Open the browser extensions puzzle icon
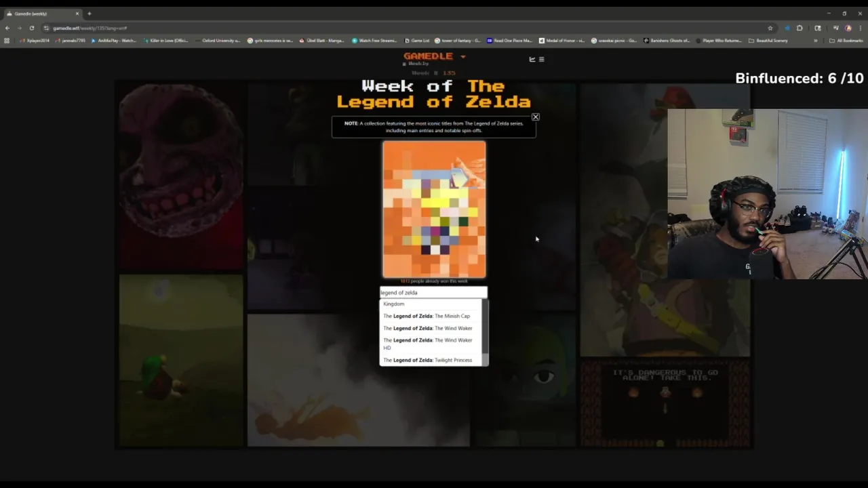Image resolution: width=868 pixels, height=488 pixels. point(800,28)
